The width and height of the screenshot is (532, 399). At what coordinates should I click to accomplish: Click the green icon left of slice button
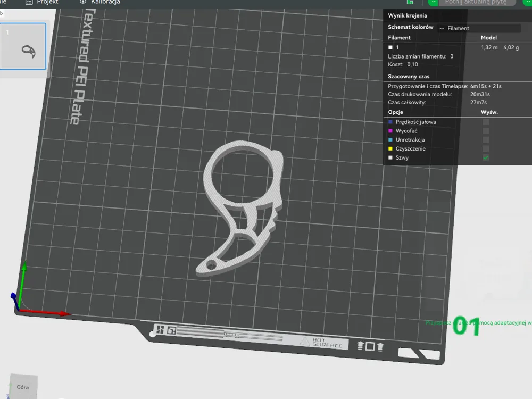(x=410, y=2)
